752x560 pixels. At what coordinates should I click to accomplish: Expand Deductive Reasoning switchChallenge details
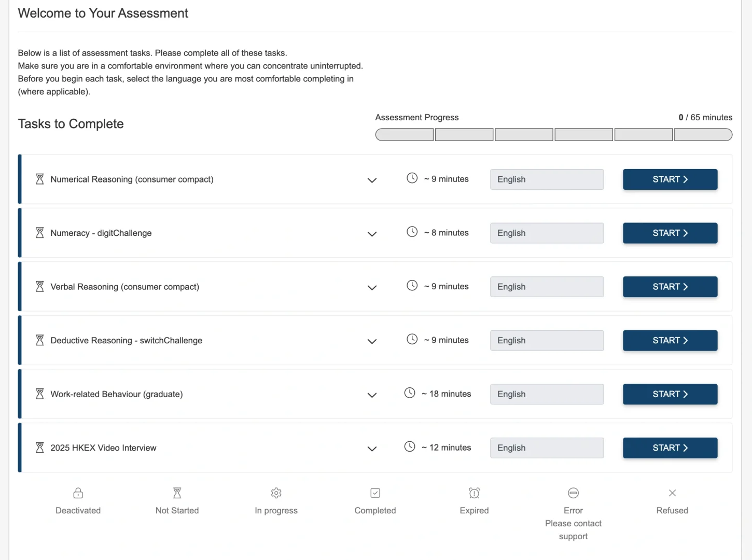372,341
